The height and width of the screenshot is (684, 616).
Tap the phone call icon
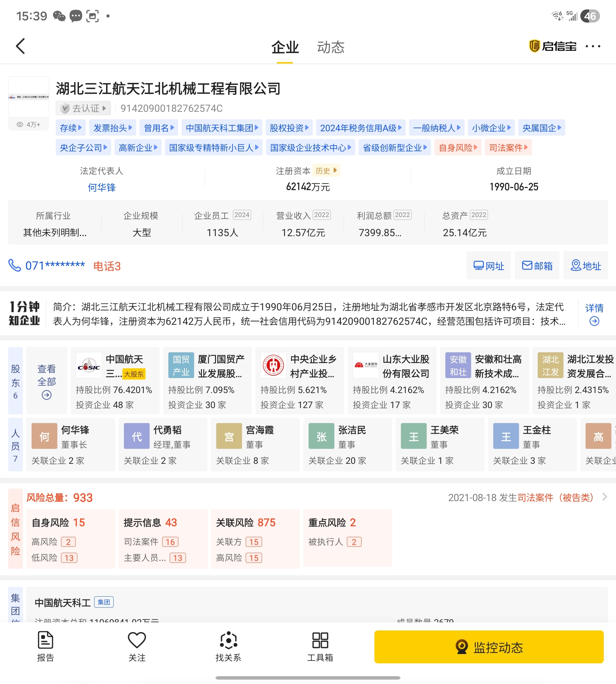pyautogui.click(x=14, y=266)
